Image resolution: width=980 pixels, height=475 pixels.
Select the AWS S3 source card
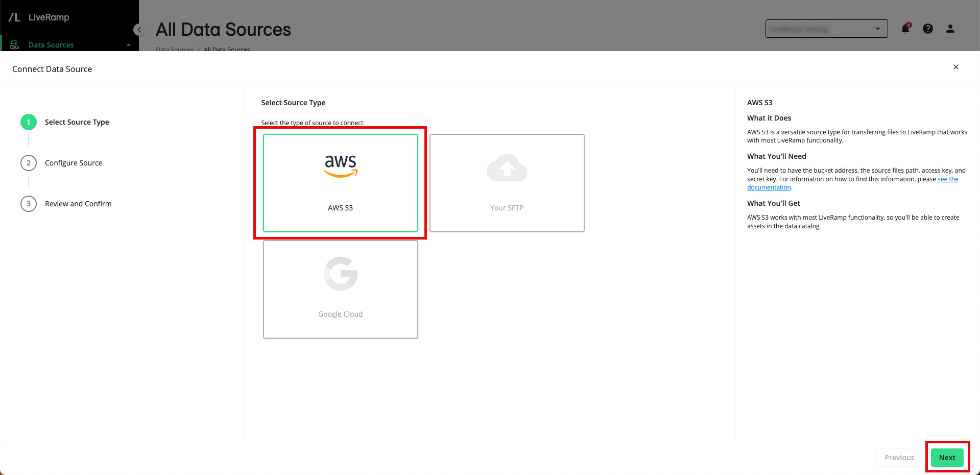(340, 183)
